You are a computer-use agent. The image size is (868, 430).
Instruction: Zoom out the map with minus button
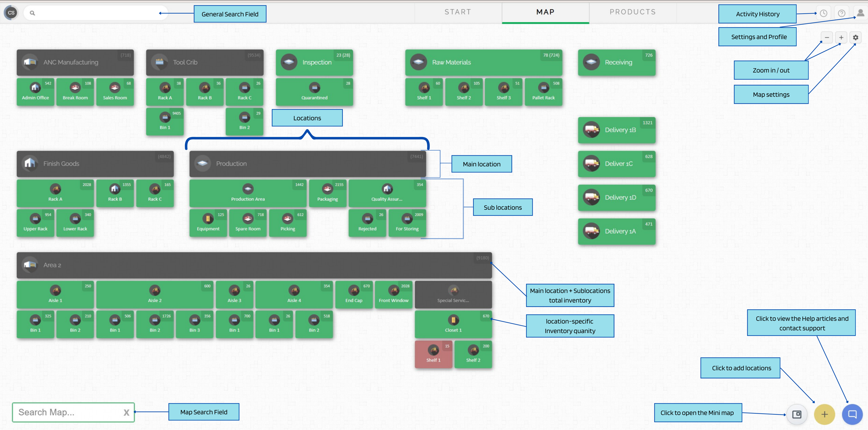click(x=827, y=37)
